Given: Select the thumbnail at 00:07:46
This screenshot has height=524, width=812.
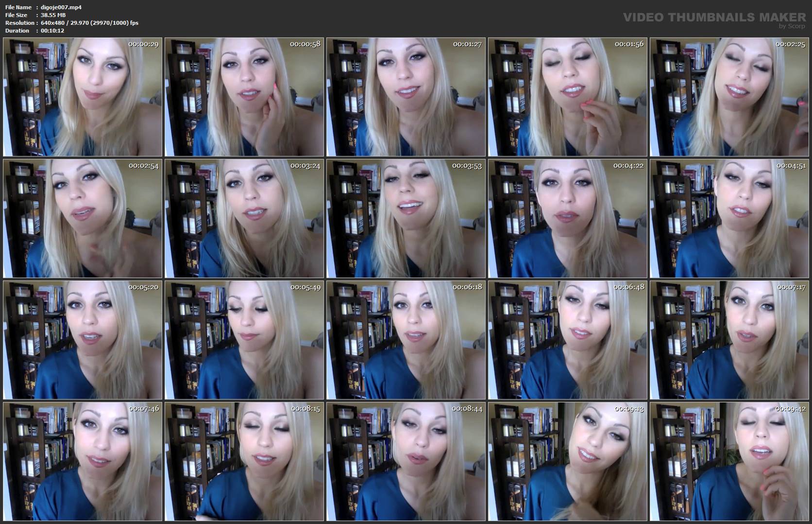Looking at the screenshot, I should point(83,462).
